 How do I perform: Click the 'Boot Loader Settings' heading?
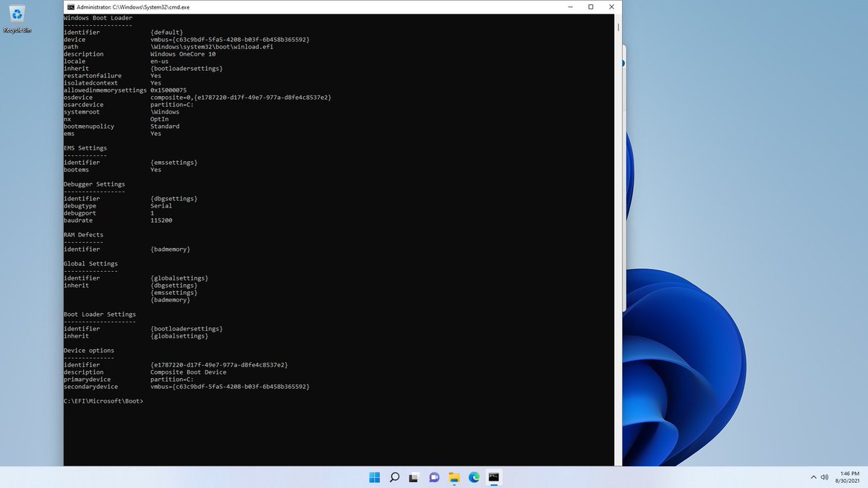[x=100, y=314]
